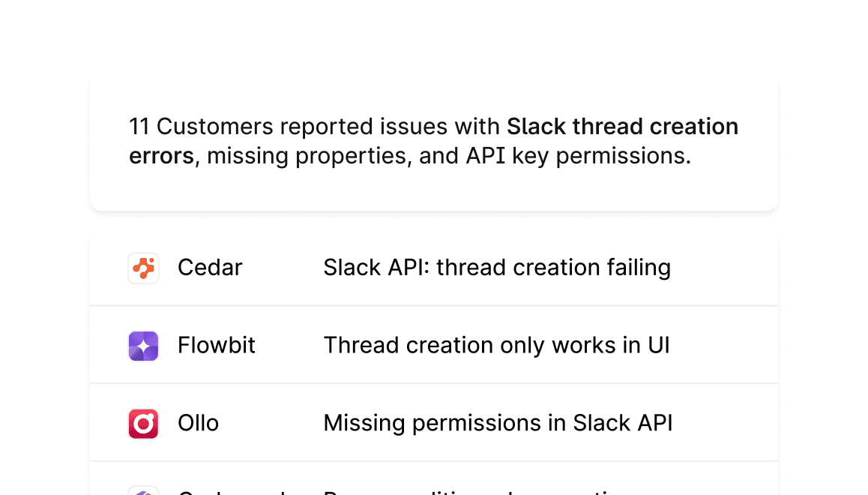
Task: Select the Ollo customer name
Action: pyautogui.click(x=198, y=423)
